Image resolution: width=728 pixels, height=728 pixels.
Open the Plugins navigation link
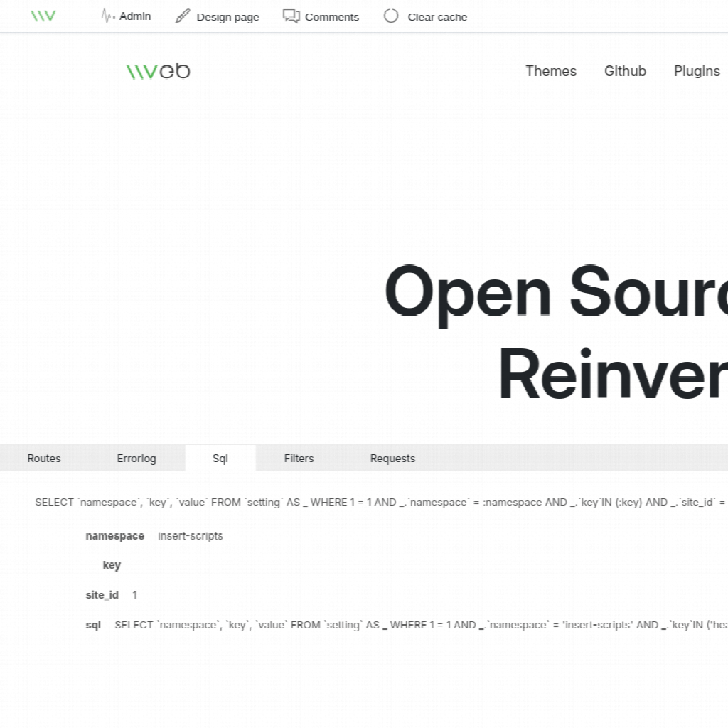pyautogui.click(x=697, y=71)
